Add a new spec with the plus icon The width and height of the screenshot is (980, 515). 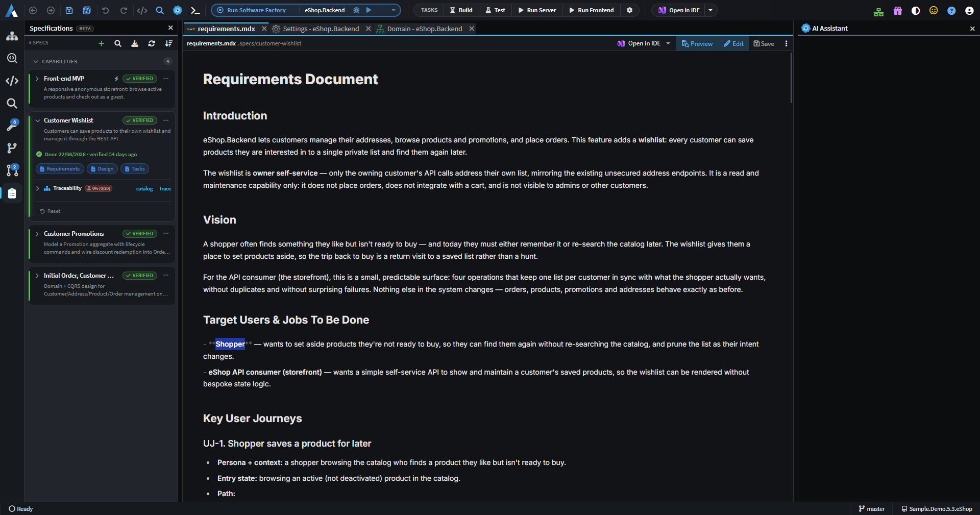click(101, 43)
